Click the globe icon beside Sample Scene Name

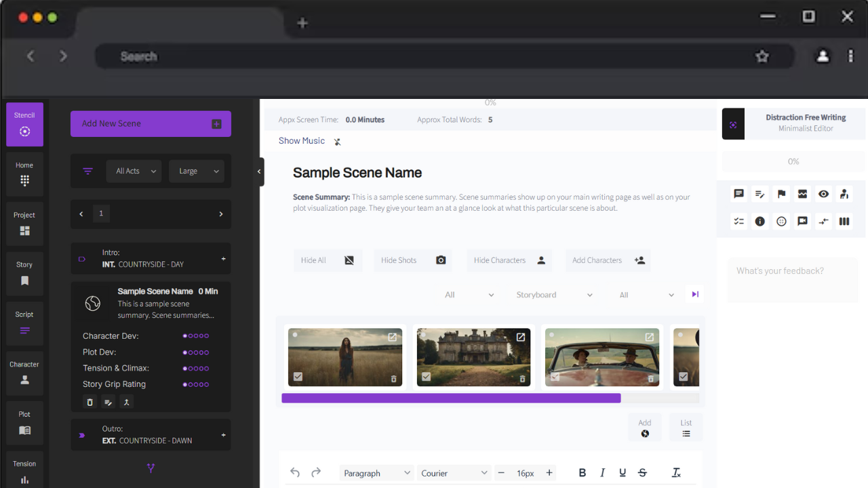pyautogui.click(x=93, y=304)
